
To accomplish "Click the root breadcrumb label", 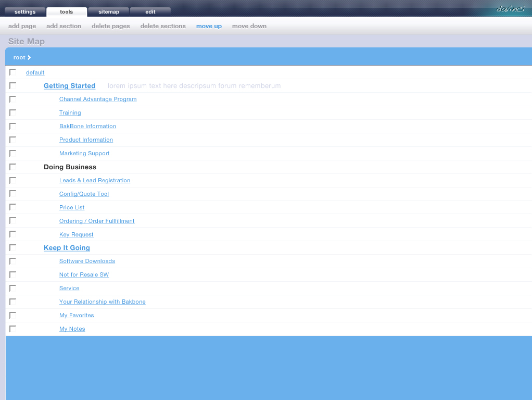I will (x=19, y=58).
